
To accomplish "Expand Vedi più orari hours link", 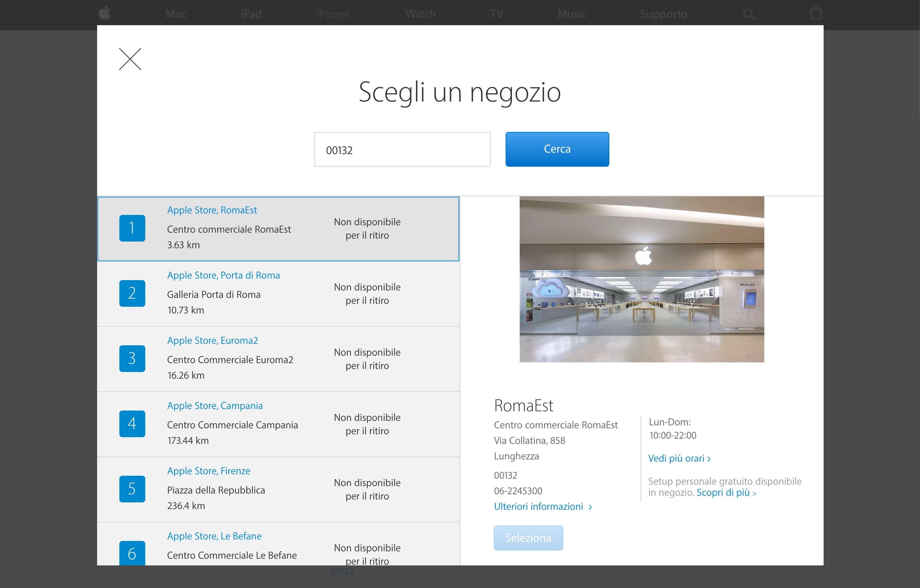I will (679, 458).
